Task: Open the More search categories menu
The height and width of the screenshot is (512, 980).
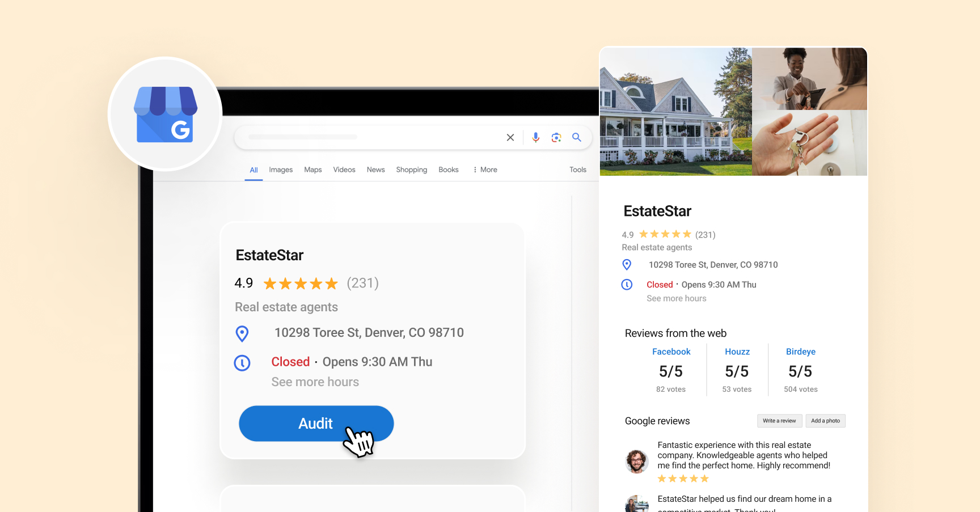Action: pyautogui.click(x=484, y=170)
